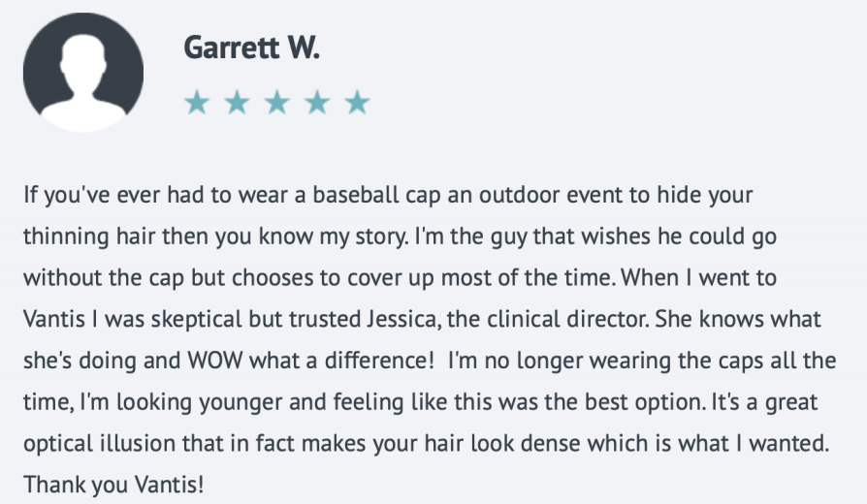
Task: Click Garrett W.'s profile avatar icon
Action: pos(83,73)
